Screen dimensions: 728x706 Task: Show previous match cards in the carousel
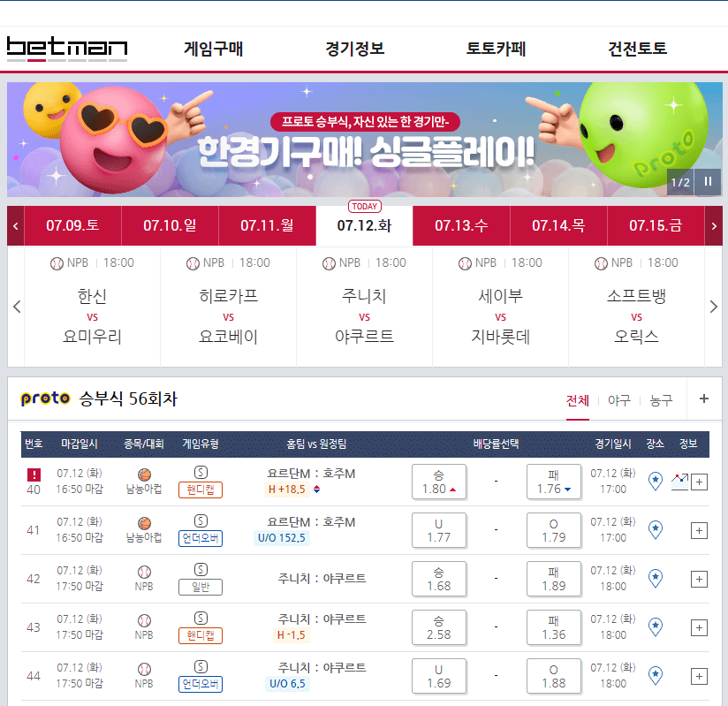click(x=17, y=307)
